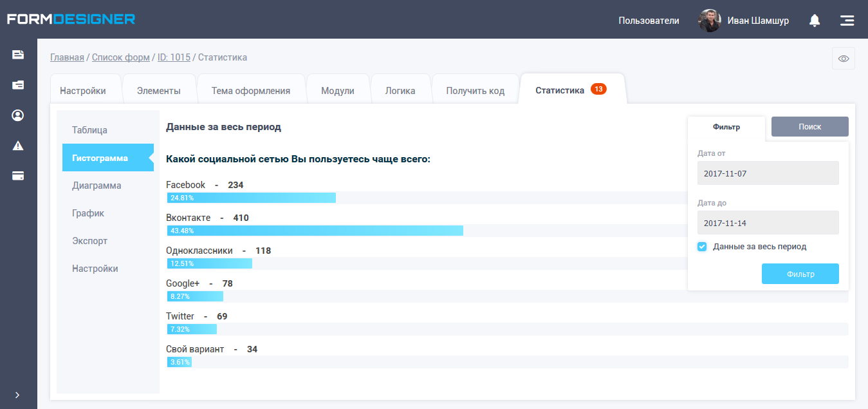
Task: Click the eye preview icon
Action: pos(843,59)
